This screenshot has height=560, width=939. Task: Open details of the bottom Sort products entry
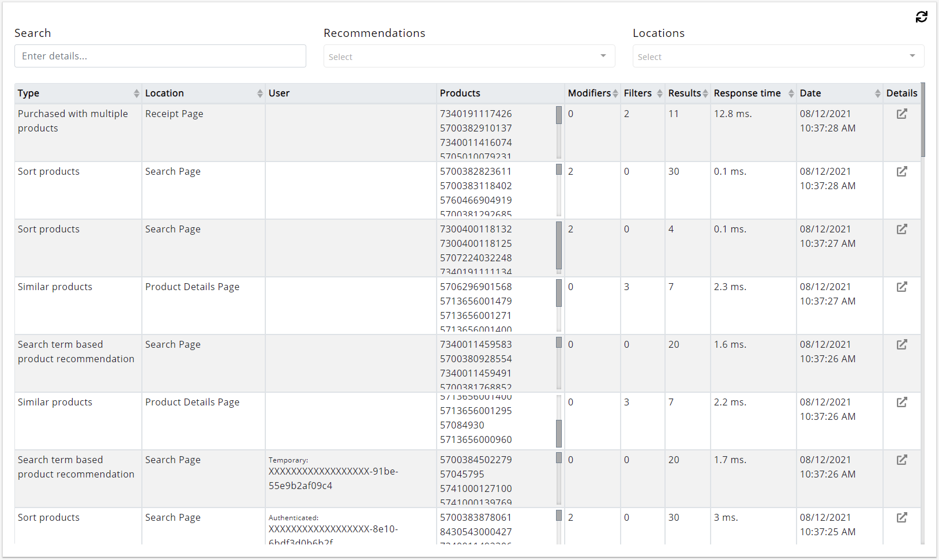click(x=902, y=517)
